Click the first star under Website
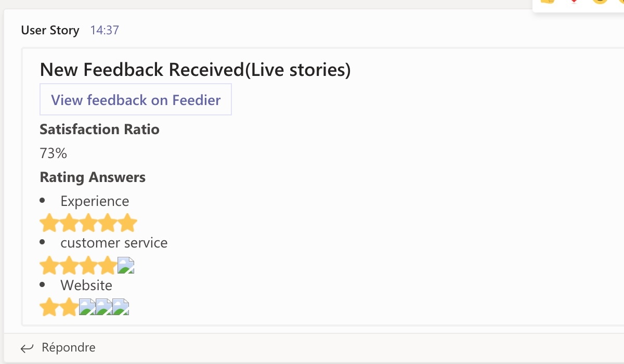 tap(49, 307)
